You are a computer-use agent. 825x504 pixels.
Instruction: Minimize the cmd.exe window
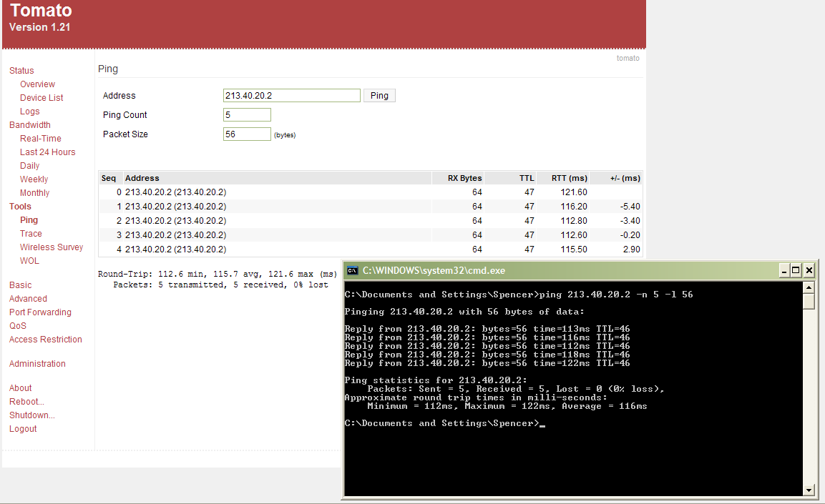(784, 271)
